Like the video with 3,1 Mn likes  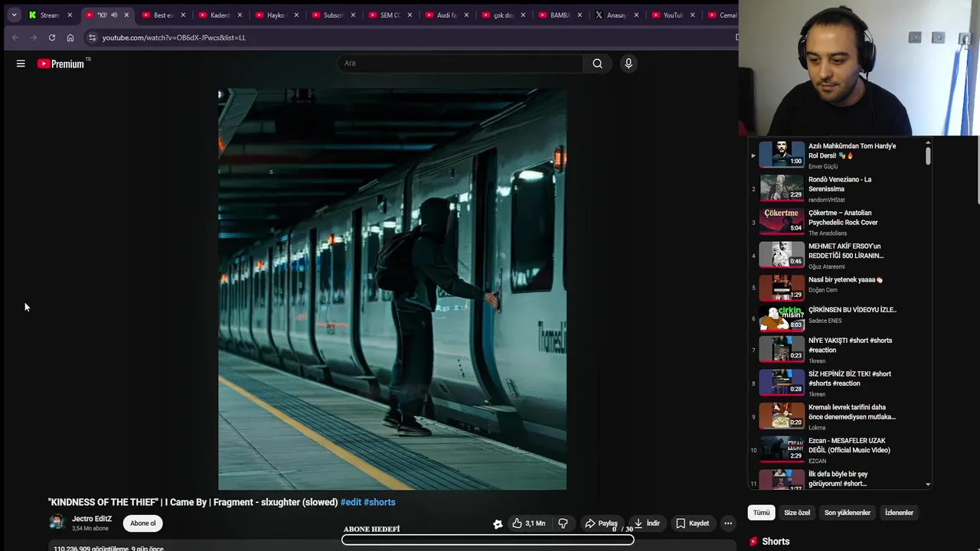point(529,523)
